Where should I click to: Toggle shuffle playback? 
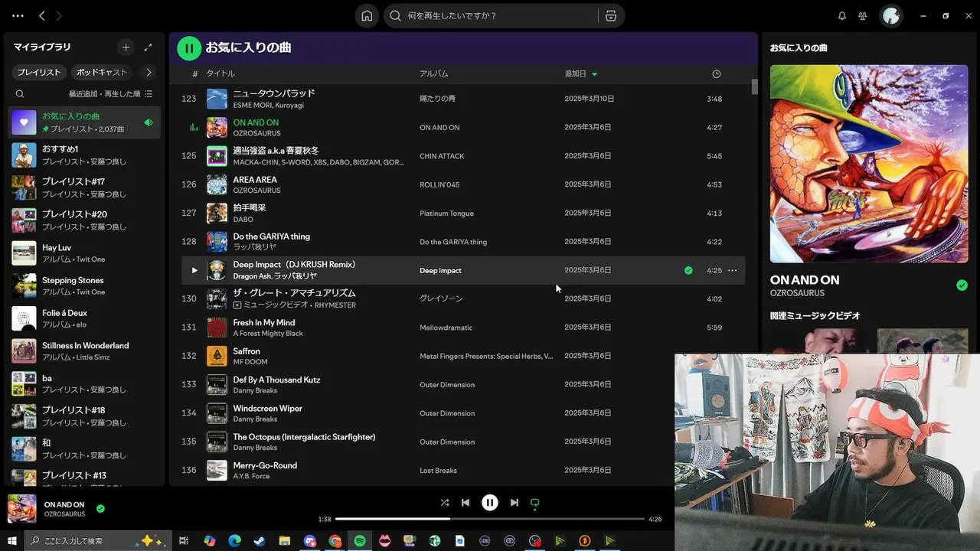(x=445, y=503)
